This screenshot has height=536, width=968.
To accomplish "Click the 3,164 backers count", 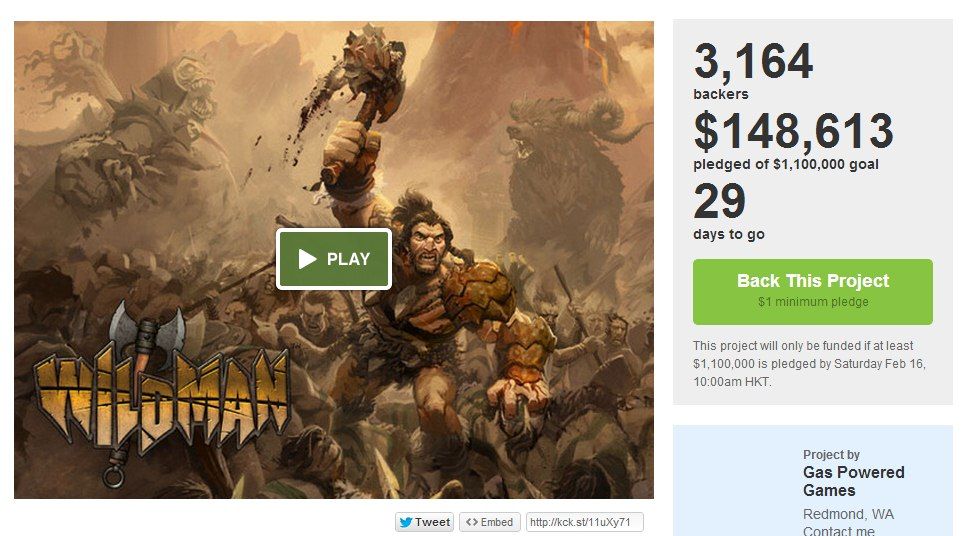I will [x=753, y=70].
